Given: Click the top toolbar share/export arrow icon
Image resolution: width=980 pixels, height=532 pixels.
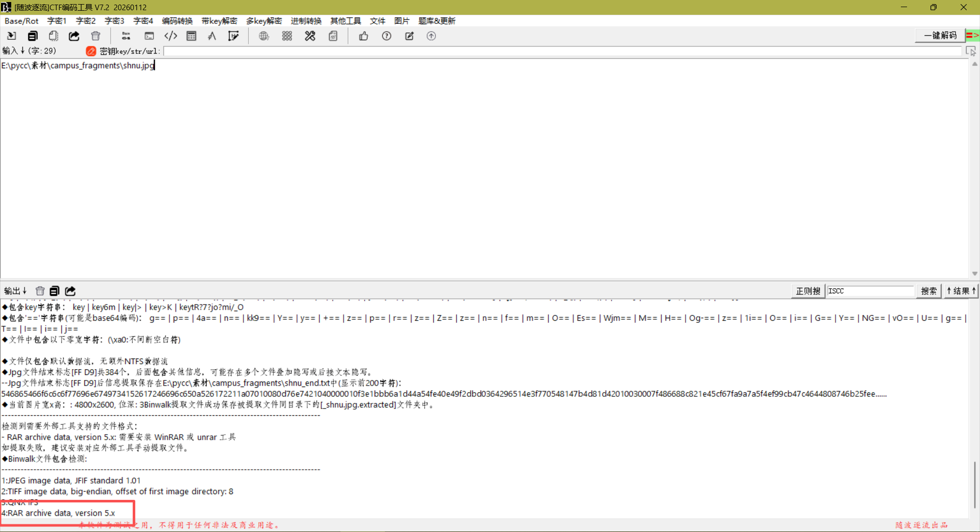Looking at the screenshot, I should (75, 36).
